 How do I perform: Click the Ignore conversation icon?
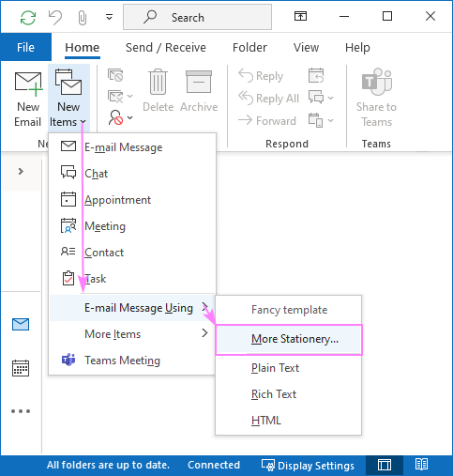[115, 75]
